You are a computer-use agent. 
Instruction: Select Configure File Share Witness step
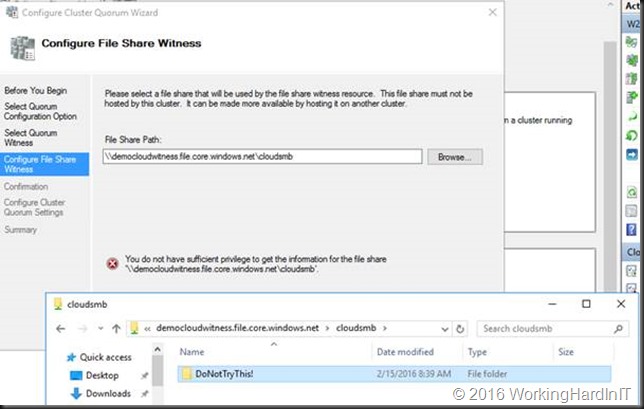tap(44, 164)
